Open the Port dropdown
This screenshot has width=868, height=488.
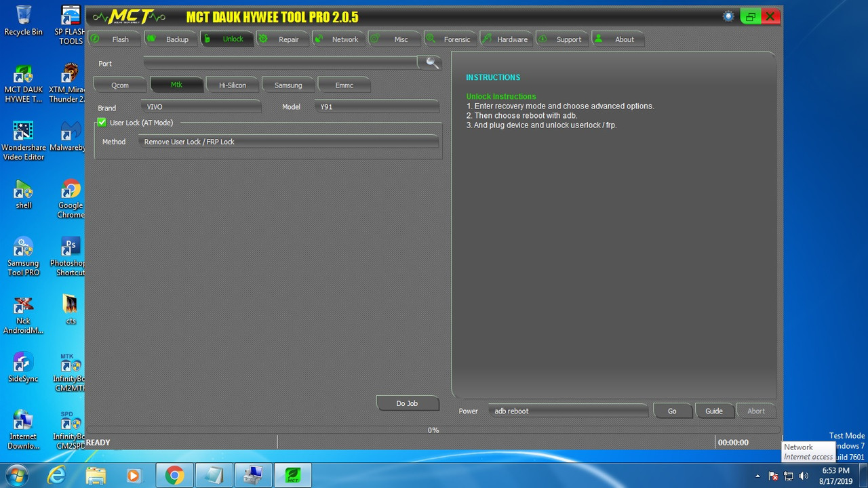(x=281, y=63)
